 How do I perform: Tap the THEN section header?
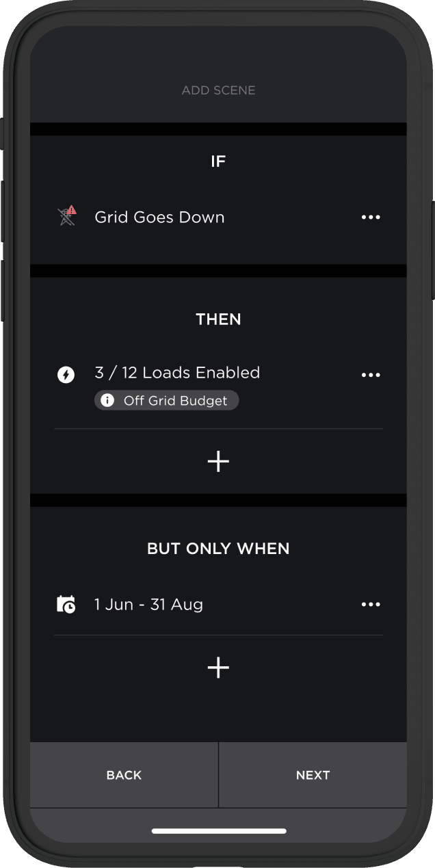(x=218, y=319)
